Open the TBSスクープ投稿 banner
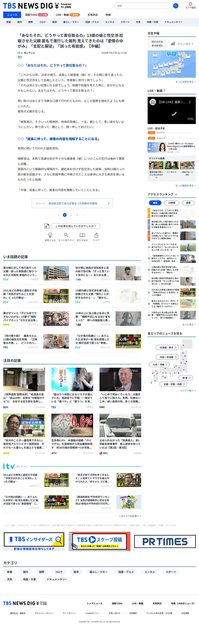The height and width of the screenshot is (644, 199). click(99, 542)
